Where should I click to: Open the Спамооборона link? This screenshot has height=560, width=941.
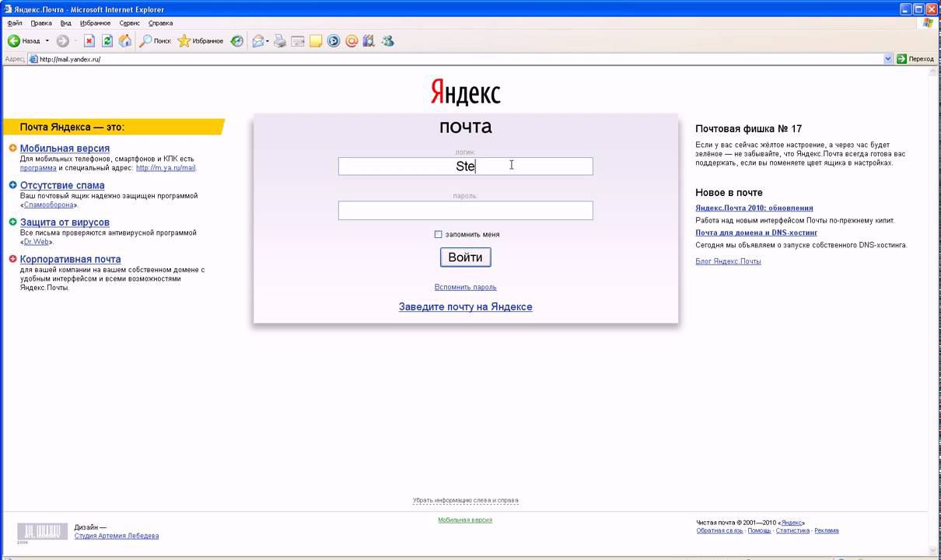pos(48,205)
